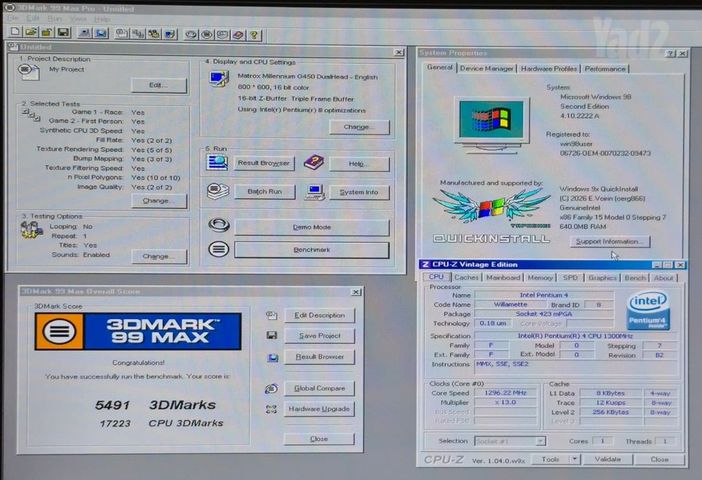Click the Project Description document icon
The height and width of the screenshot is (480, 702).
click(x=28, y=72)
